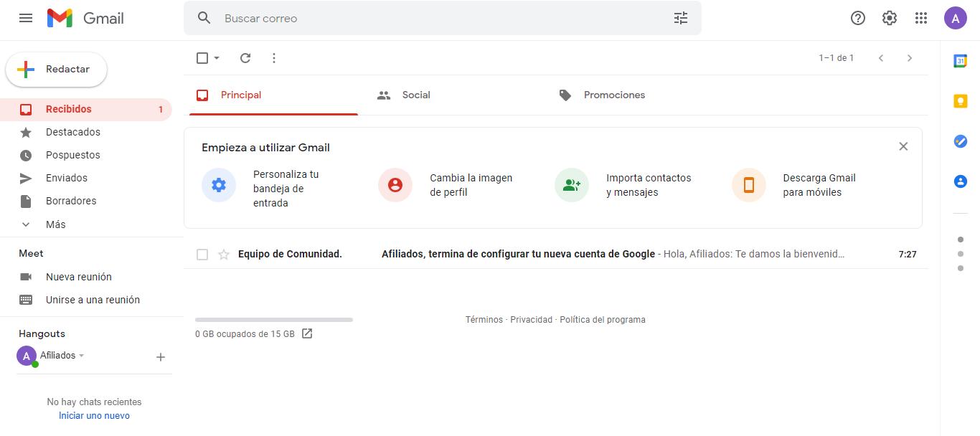Image resolution: width=980 pixels, height=436 pixels.
Task: Click the Redactar compose button
Action: click(57, 70)
